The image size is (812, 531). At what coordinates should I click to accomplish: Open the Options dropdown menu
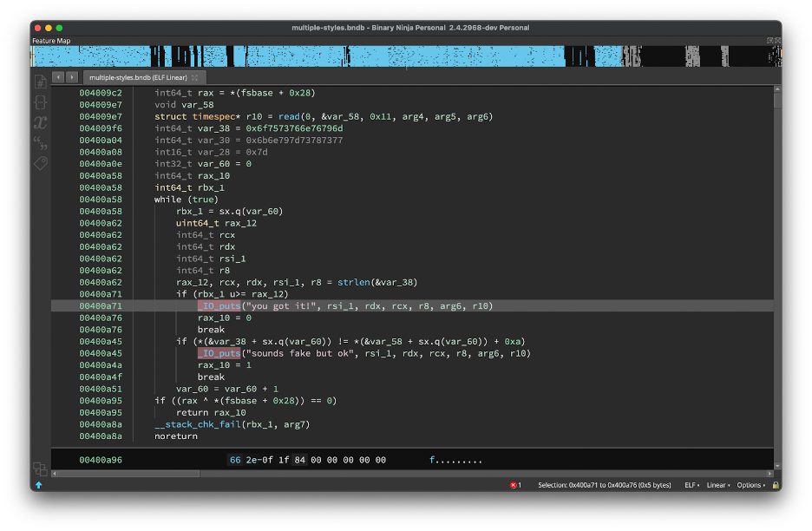tap(750, 485)
